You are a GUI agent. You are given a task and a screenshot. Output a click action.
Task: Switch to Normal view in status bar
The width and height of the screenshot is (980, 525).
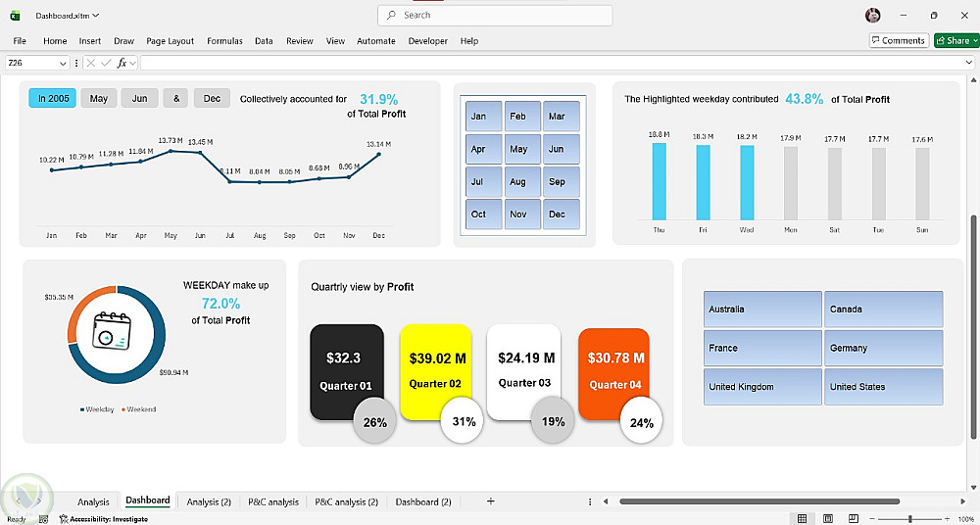(x=802, y=519)
